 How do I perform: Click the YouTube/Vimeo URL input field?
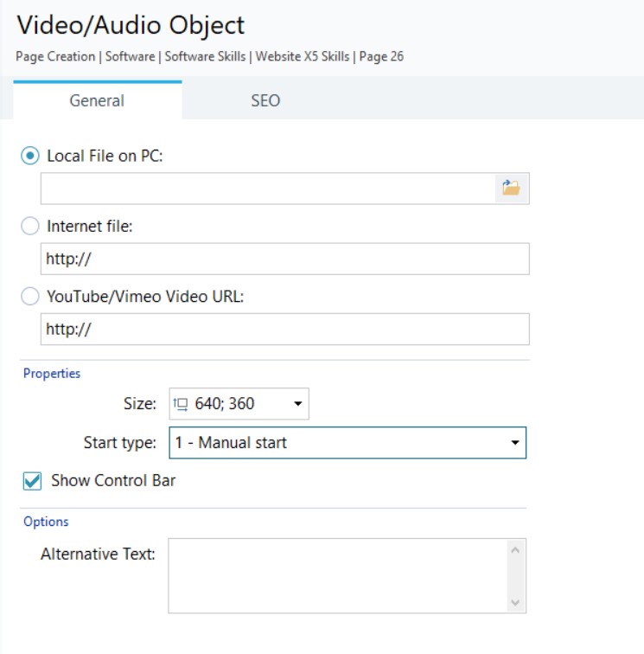285,329
